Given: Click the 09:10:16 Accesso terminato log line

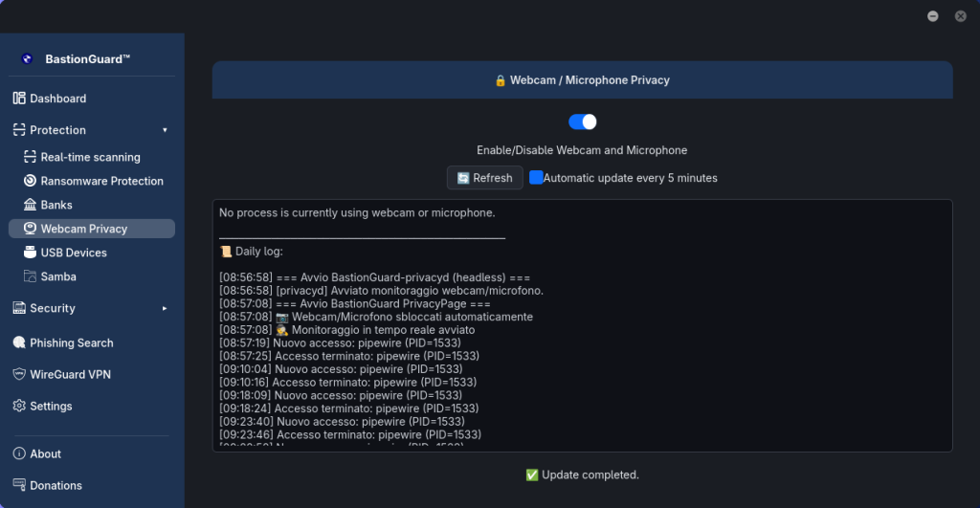Looking at the screenshot, I should (x=347, y=383).
